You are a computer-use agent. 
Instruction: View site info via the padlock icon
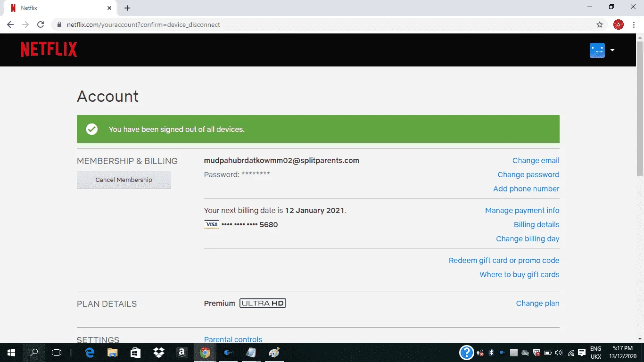pos(59,25)
